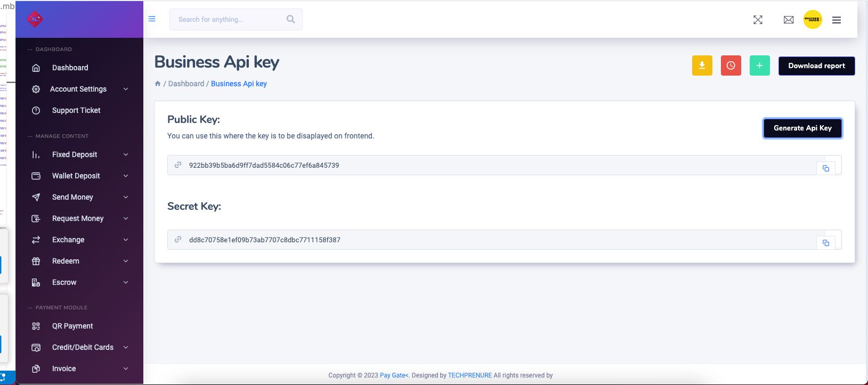The width and height of the screenshot is (868, 385).
Task: Click the Download report button
Action: coord(816,66)
